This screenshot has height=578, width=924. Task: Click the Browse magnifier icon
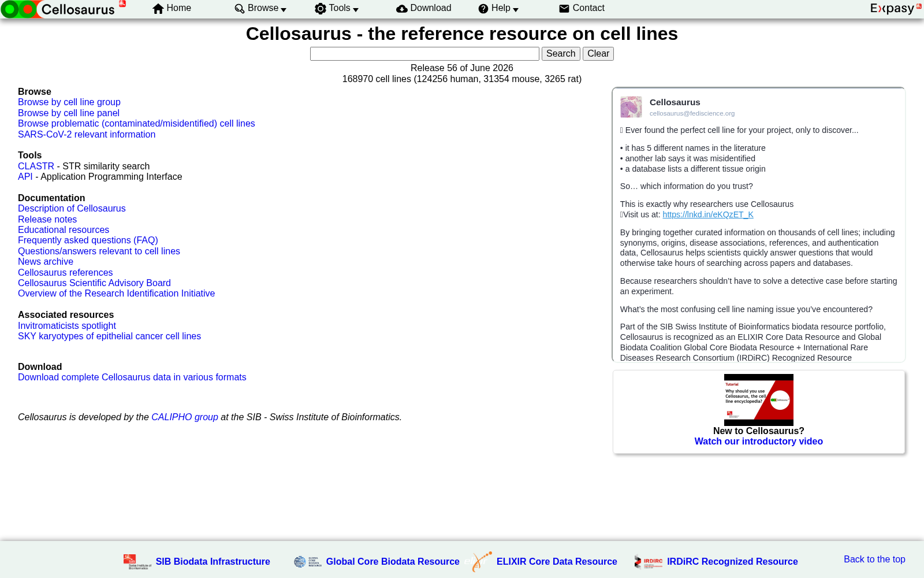240,9
